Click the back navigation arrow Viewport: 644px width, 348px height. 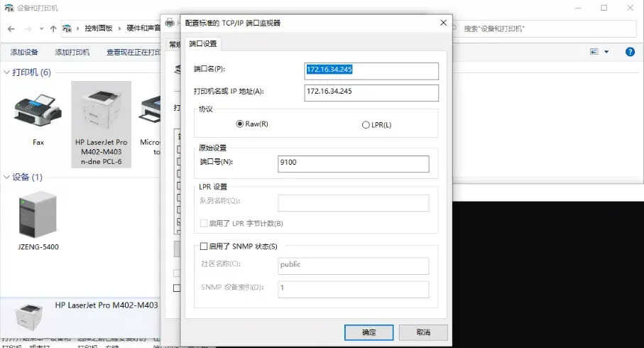click(x=11, y=29)
